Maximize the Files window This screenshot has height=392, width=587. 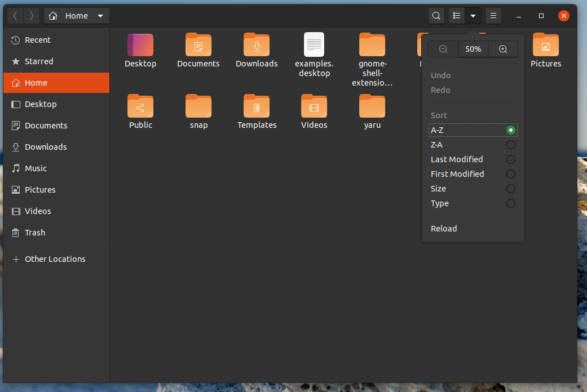[541, 16]
